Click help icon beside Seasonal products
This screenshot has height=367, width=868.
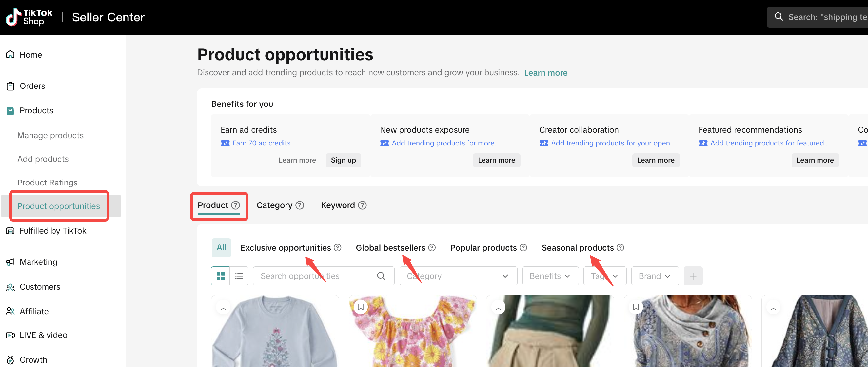coord(620,248)
